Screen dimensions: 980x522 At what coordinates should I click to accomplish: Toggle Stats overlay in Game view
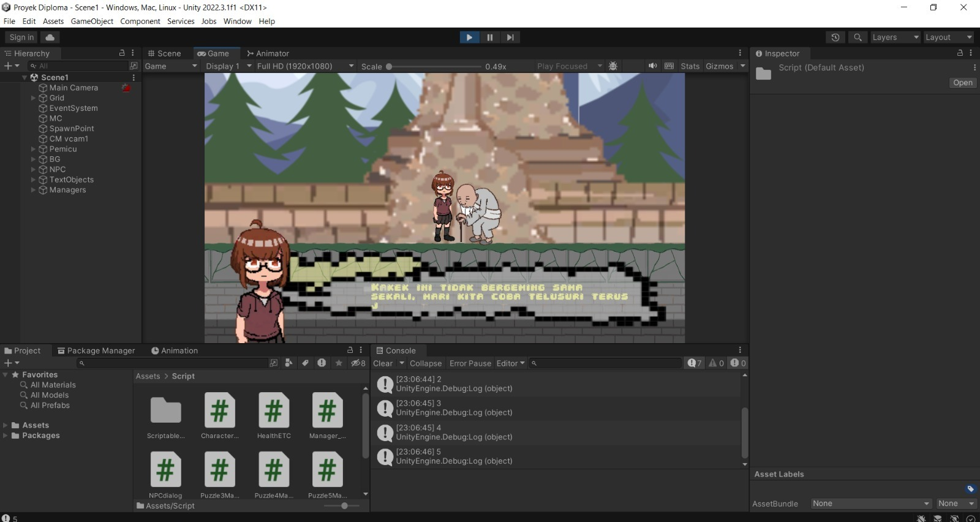click(x=690, y=66)
